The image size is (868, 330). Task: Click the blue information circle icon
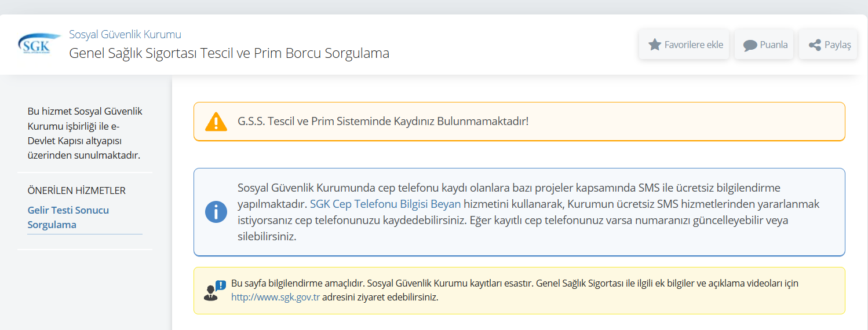[216, 212]
